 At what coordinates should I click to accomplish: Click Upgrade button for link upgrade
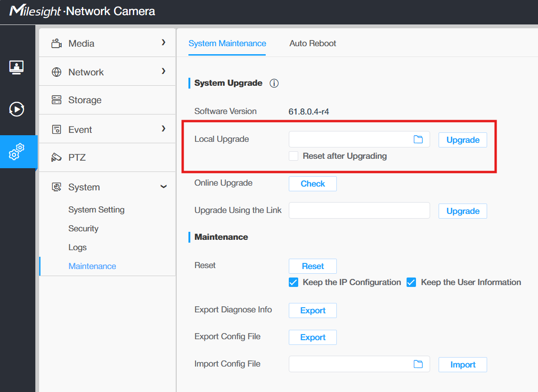(x=463, y=211)
